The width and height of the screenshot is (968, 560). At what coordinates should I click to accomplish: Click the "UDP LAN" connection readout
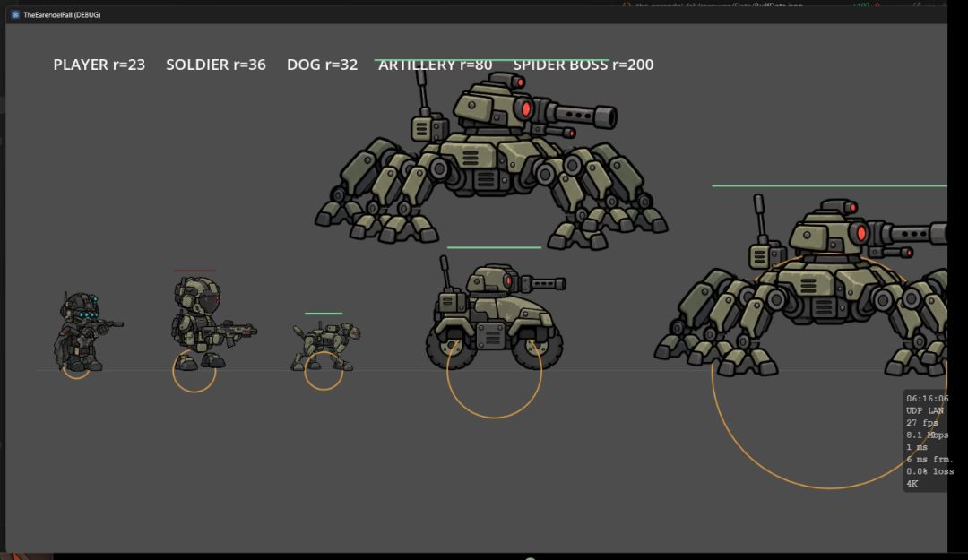pyautogui.click(x=925, y=410)
